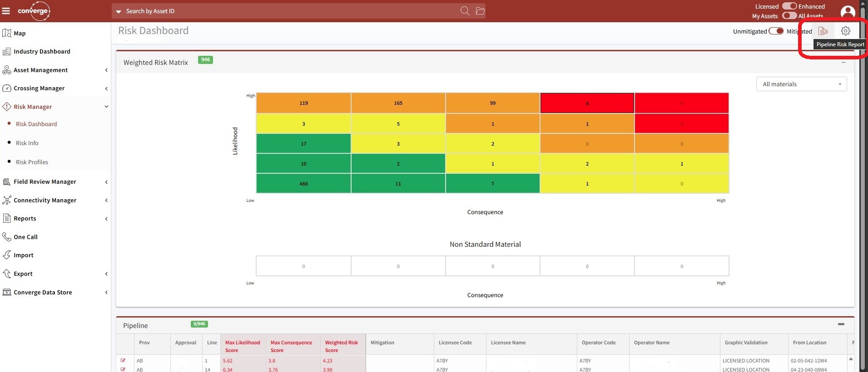Go to Map menu item
The height and width of the screenshot is (372, 868).
pyautogui.click(x=20, y=33)
